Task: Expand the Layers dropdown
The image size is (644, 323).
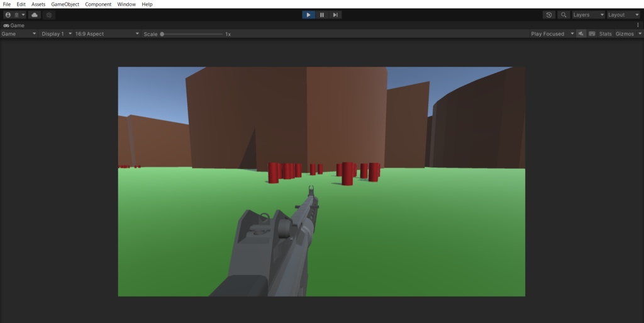Action: 589,14
